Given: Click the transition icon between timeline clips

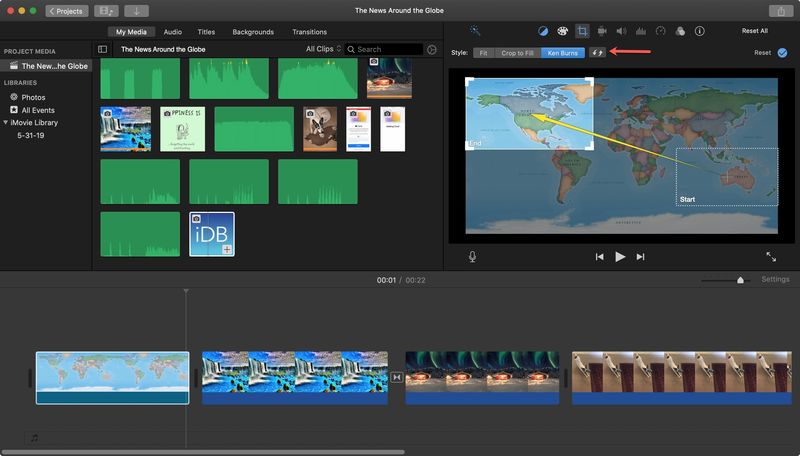Looking at the screenshot, I should click(x=396, y=377).
